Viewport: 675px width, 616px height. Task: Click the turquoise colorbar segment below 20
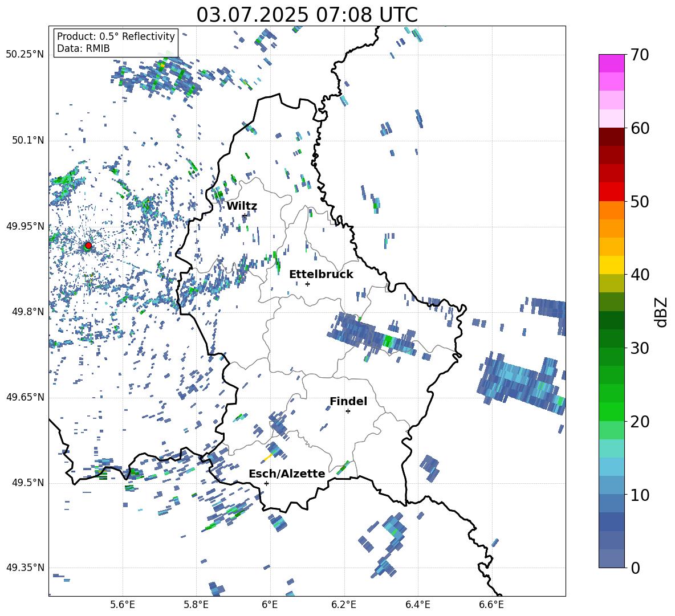611,448
